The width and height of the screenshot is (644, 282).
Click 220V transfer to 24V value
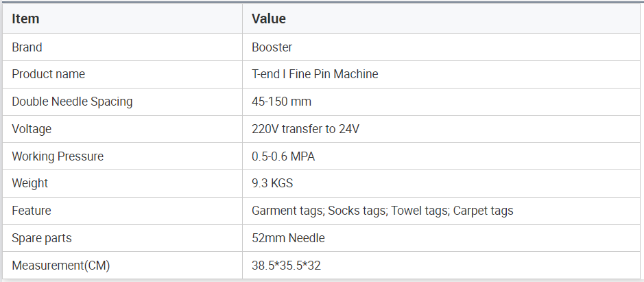(x=306, y=129)
